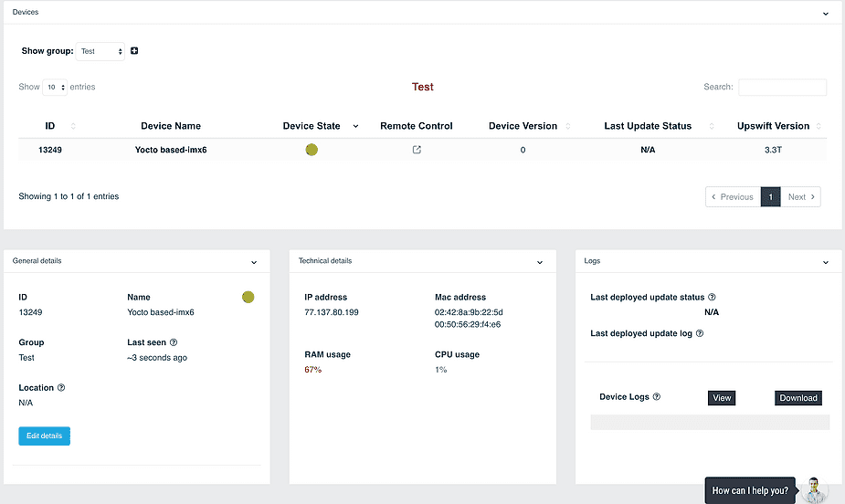This screenshot has width=845, height=504.
Task: Click the Search input field
Action: click(x=782, y=87)
